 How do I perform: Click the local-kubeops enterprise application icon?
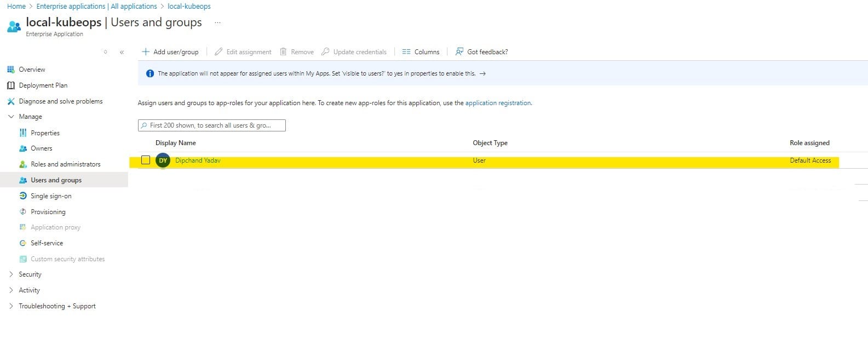14,26
